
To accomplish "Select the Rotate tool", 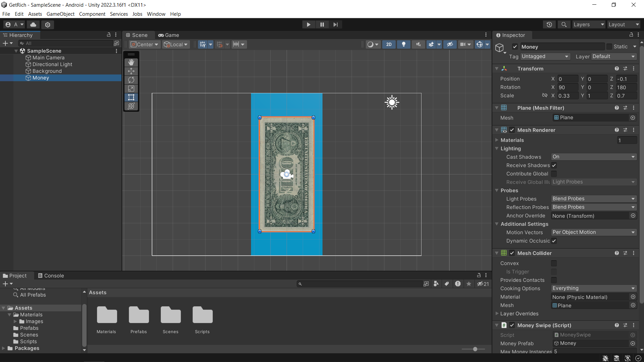I will 131,80.
